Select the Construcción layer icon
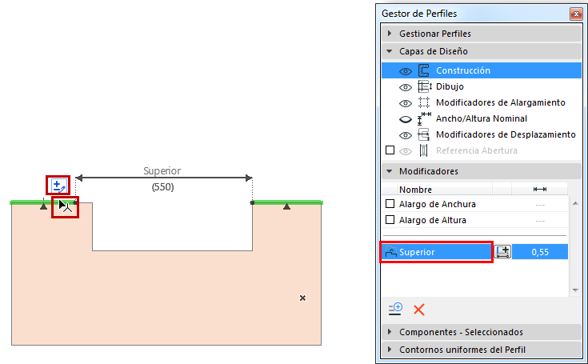 tap(424, 70)
